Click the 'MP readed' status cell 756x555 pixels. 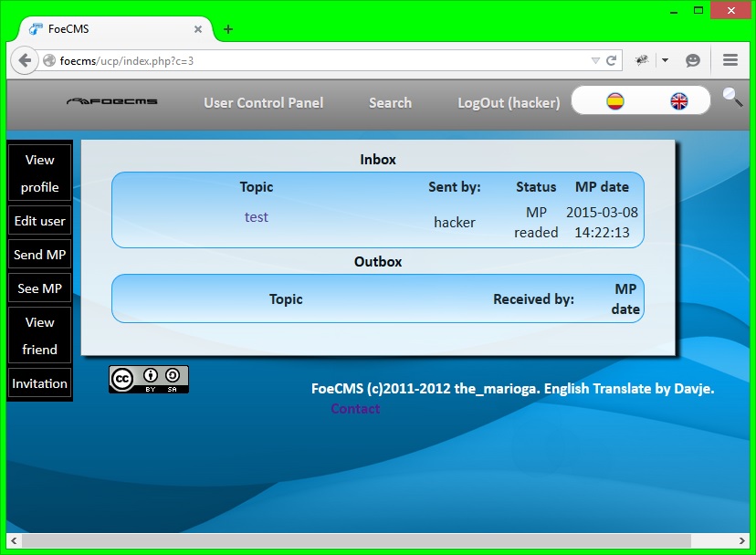(536, 223)
